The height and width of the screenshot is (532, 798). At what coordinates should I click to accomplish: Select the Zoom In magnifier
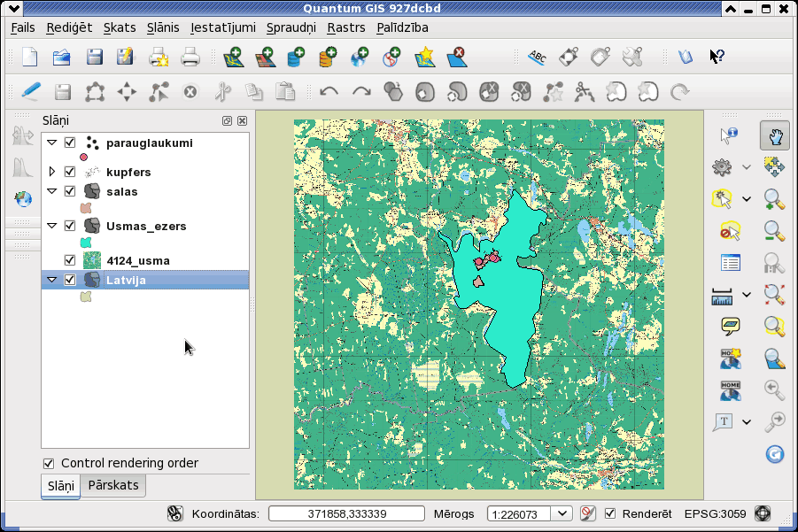tap(774, 199)
